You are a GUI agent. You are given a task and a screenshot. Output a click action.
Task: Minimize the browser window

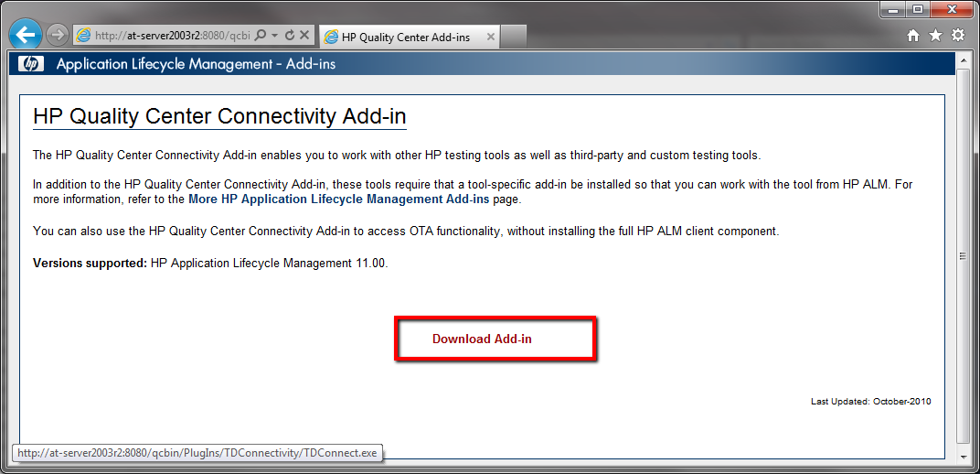click(892, 9)
